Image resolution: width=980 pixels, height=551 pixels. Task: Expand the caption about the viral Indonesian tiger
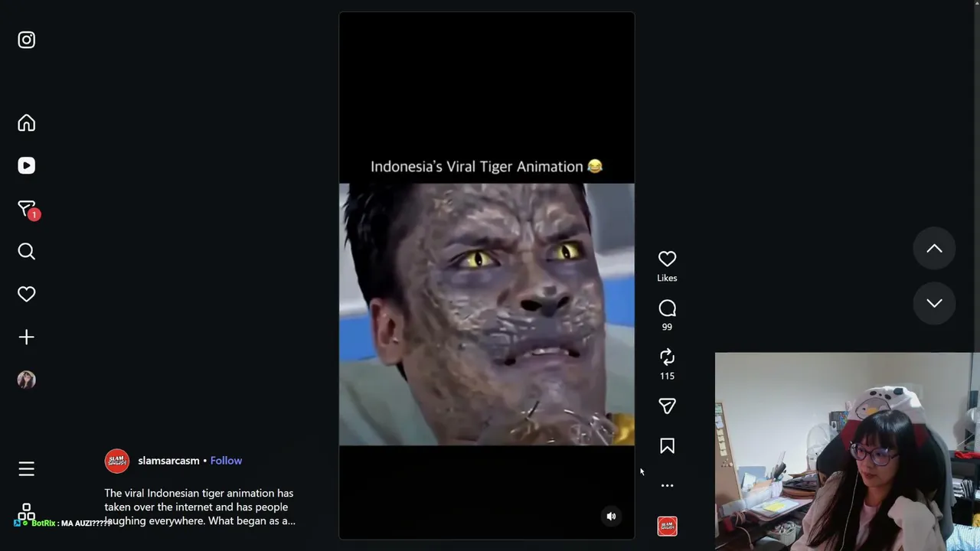200,507
